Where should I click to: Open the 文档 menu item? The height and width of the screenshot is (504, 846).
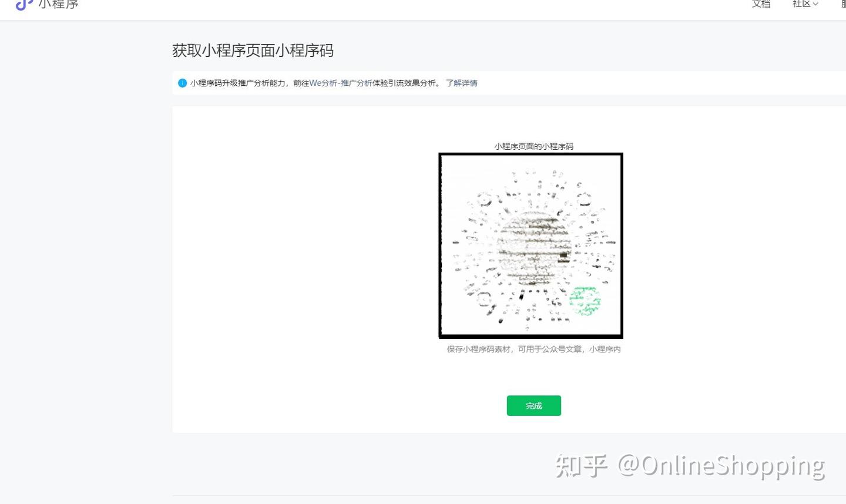click(761, 4)
